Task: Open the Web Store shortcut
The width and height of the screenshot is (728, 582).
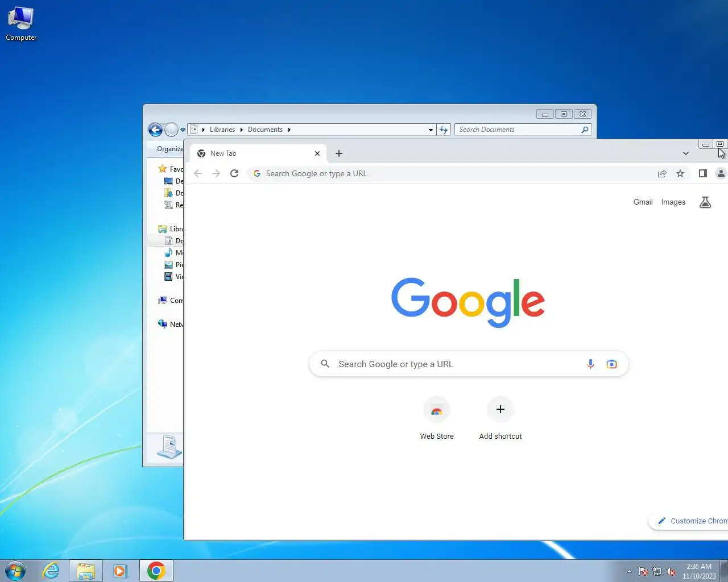Action: click(437, 419)
